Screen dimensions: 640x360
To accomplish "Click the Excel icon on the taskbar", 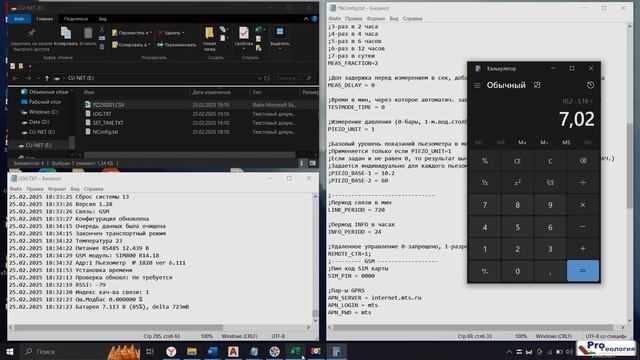I will [x=295, y=351].
